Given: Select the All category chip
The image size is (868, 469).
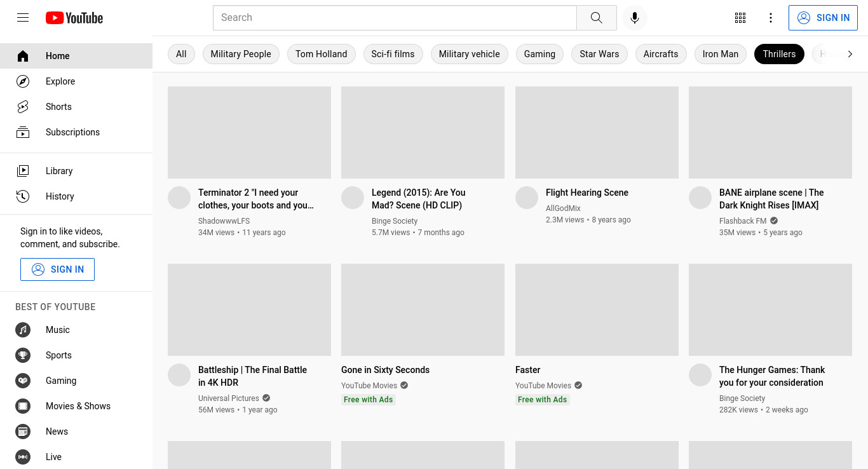Looking at the screenshot, I should [181, 54].
